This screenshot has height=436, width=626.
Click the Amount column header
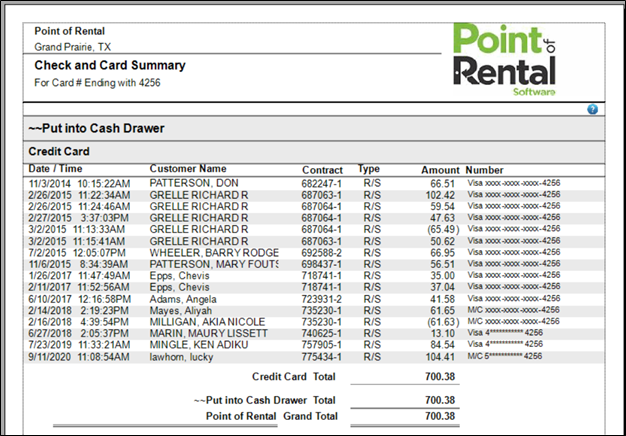pos(440,170)
